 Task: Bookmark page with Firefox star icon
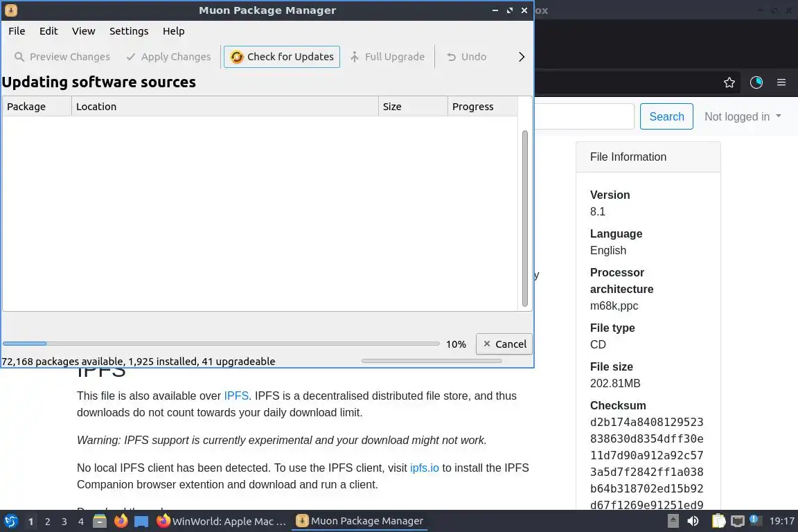click(x=729, y=82)
